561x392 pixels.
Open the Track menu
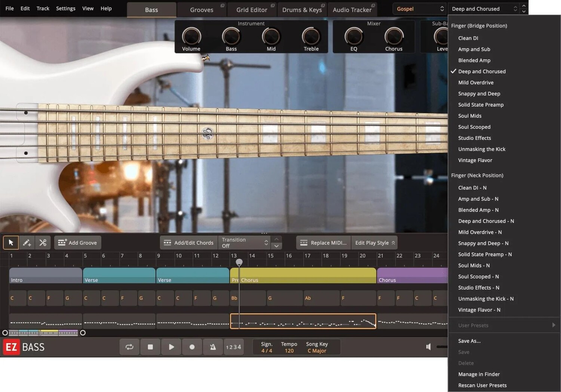(43, 8)
